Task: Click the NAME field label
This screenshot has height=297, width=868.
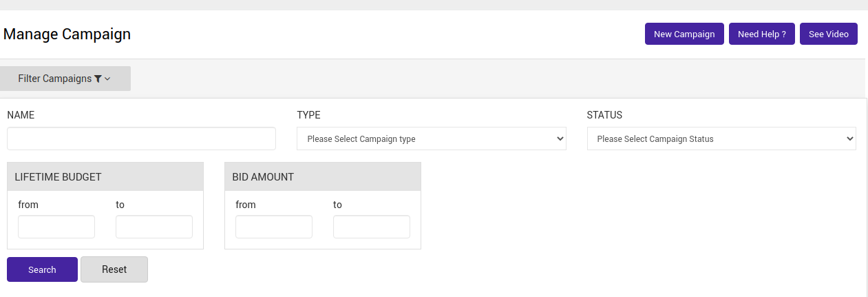Action: (x=21, y=115)
